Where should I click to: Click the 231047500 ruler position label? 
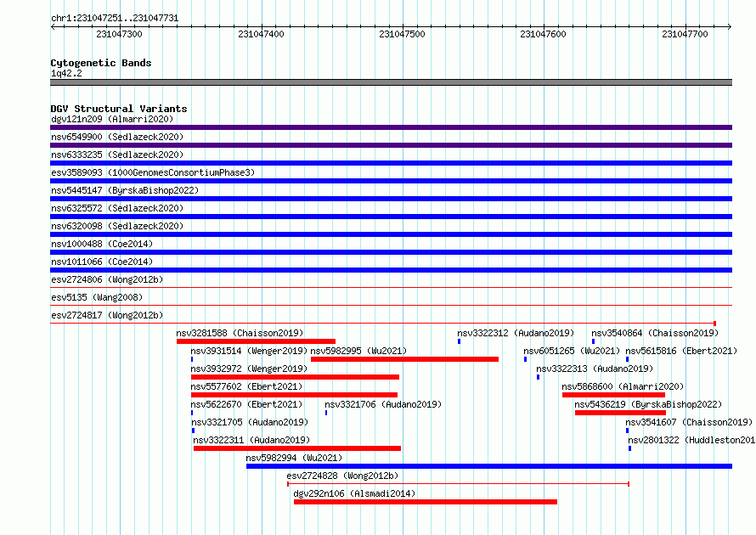click(x=402, y=34)
